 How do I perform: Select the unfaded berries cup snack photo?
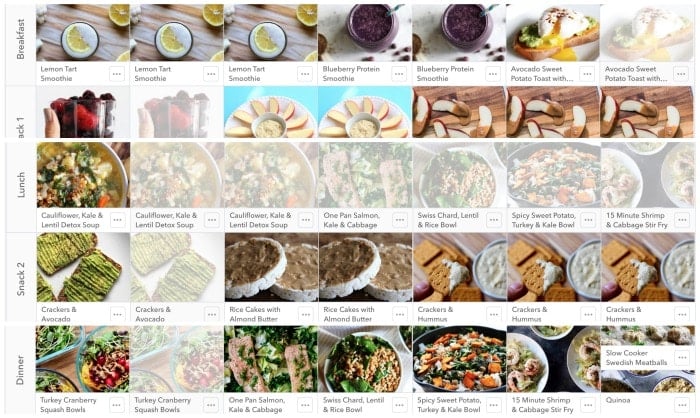(x=83, y=112)
